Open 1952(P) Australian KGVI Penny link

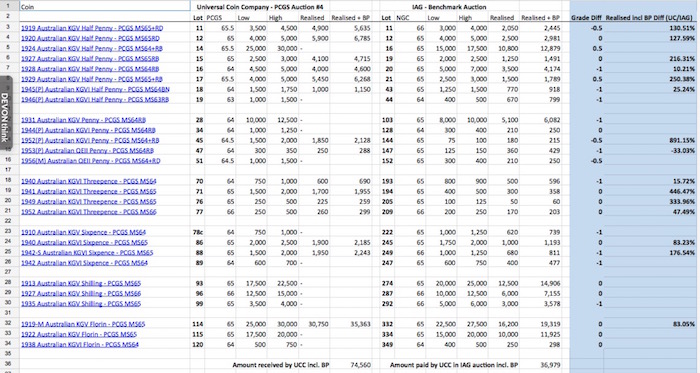click(90, 140)
